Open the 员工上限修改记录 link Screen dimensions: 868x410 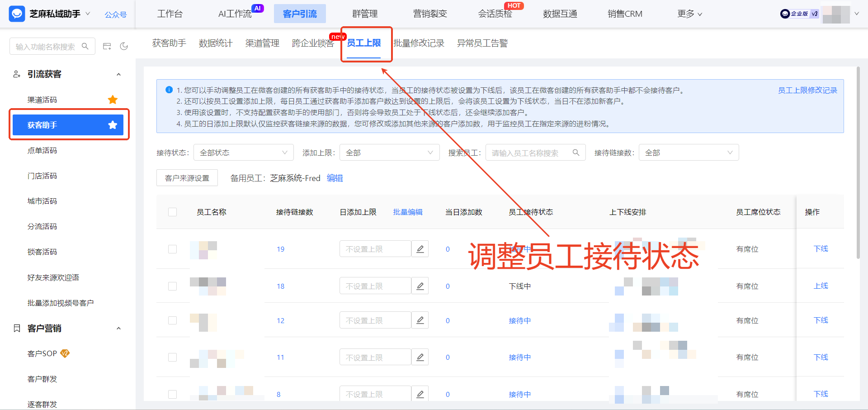(807, 91)
